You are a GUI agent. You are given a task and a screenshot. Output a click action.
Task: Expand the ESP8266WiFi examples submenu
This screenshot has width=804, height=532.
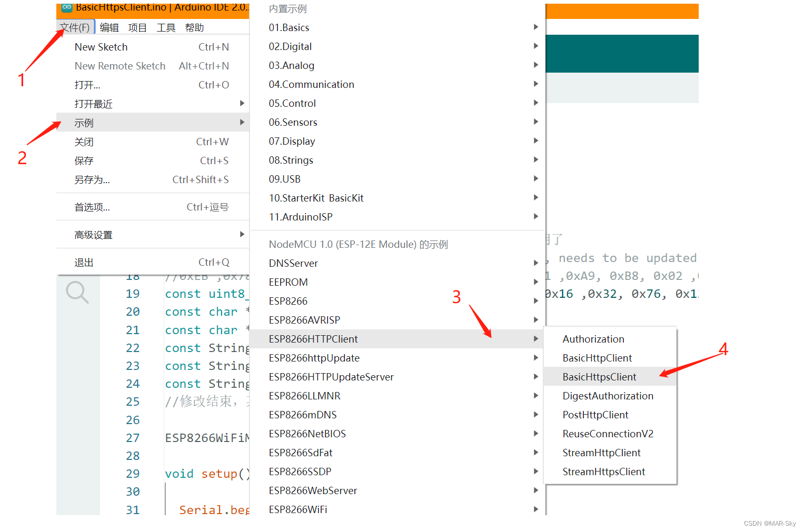298,509
